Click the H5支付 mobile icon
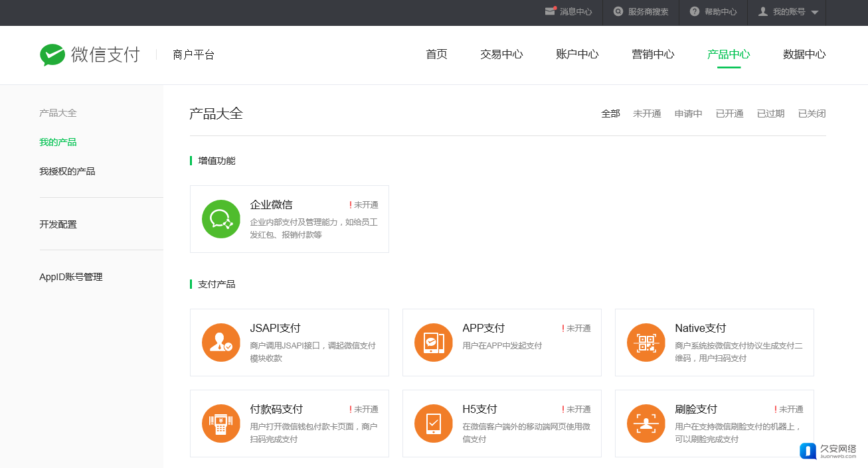 [x=434, y=424]
